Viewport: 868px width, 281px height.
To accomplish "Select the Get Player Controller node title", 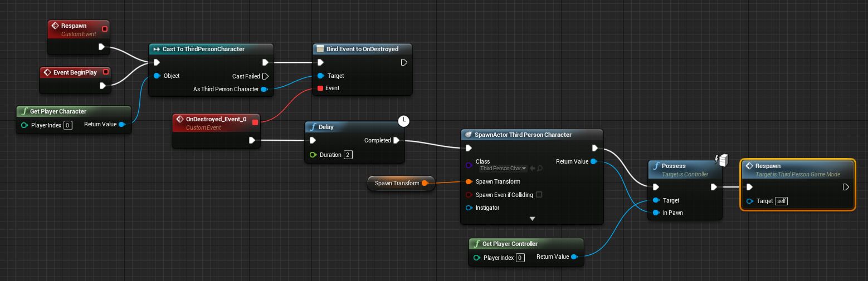I will 510,244.
